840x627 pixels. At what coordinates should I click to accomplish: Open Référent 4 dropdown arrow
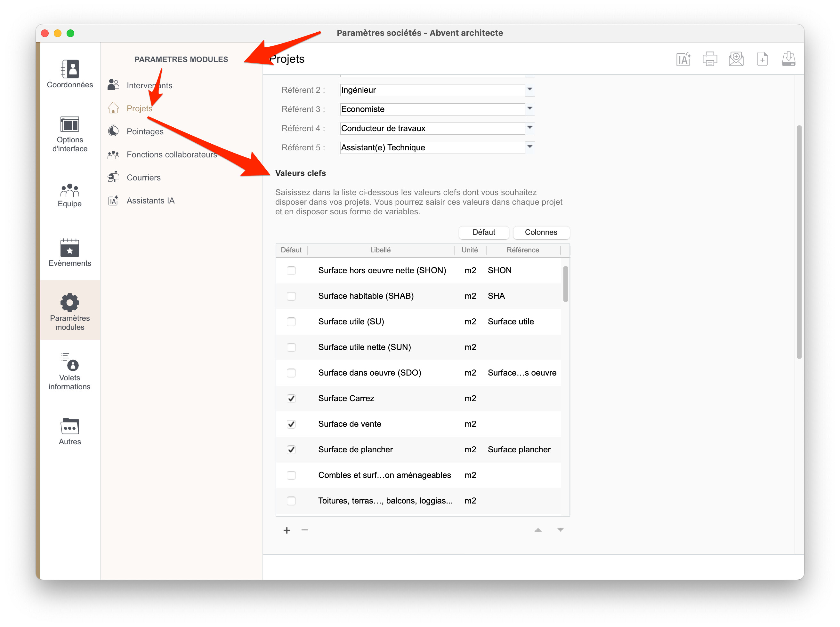click(530, 128)
